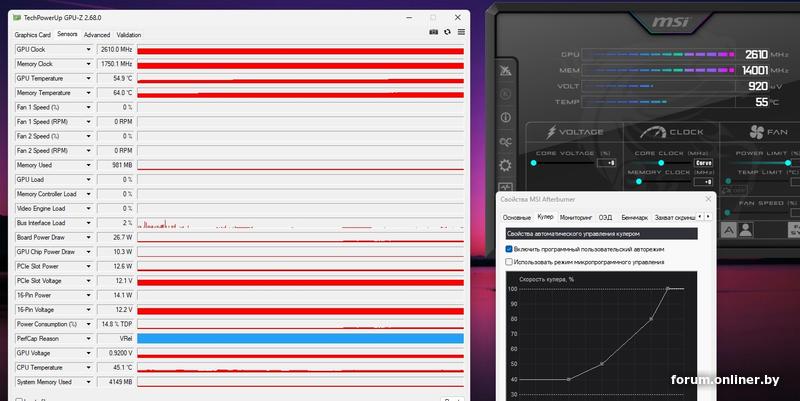Open the OC Scanner icon in Afterburner sidebar
Viewport: 800px width, 401px height.
tap(506, 142)
